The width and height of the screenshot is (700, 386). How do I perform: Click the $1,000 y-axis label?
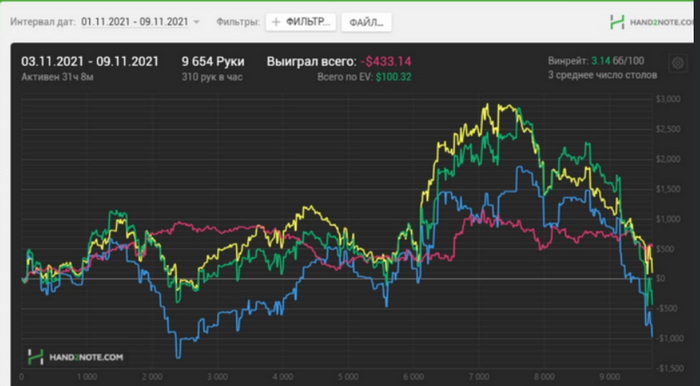pos(668,219)
